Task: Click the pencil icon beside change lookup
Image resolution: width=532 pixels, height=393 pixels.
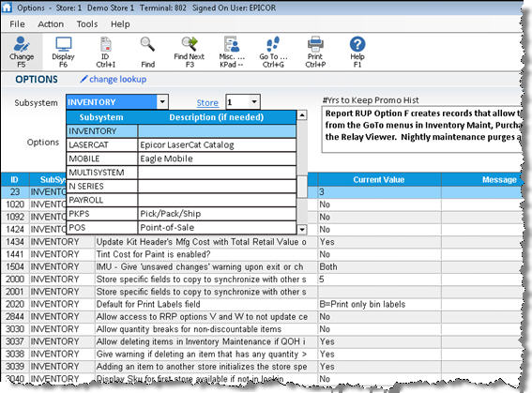Action: pyautogui.click(x=84, y=79)
